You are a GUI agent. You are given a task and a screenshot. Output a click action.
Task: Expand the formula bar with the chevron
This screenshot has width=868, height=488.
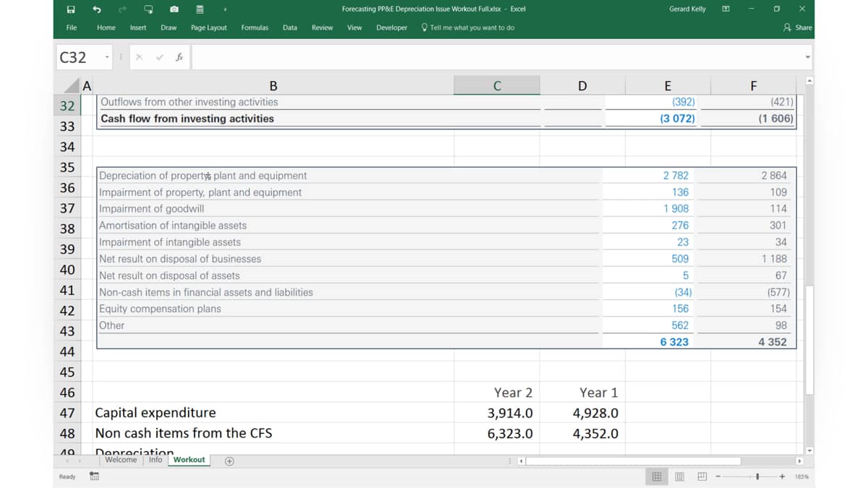[807, 57]
